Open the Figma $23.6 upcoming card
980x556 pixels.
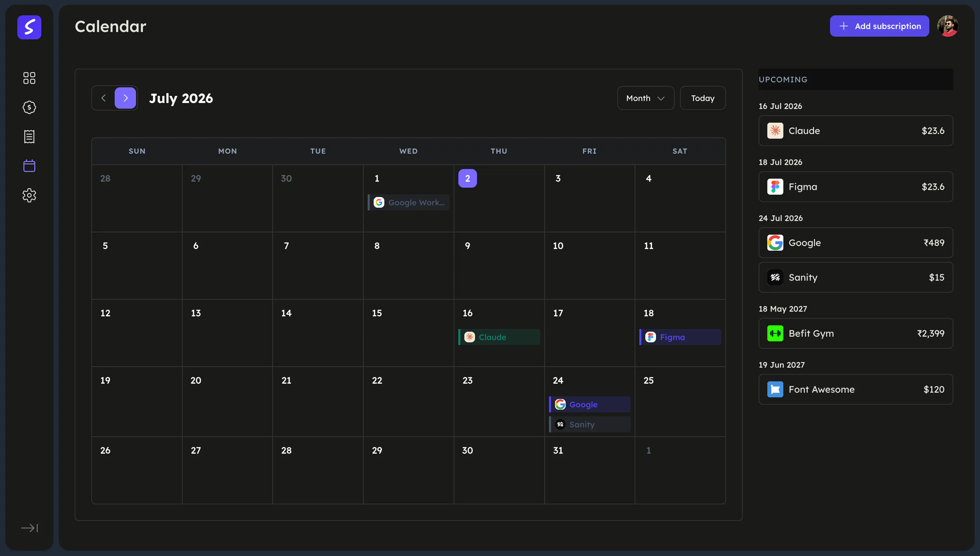(856, 187)
